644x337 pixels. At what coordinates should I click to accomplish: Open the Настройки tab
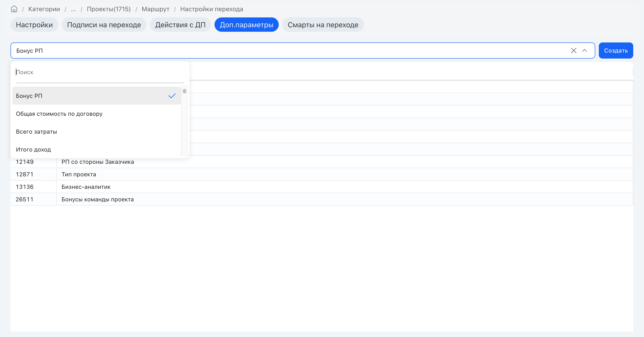[34, 25]
